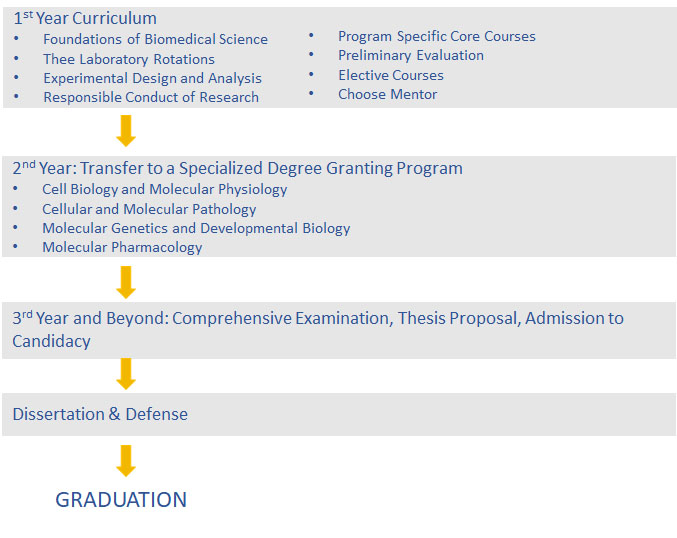
Task: Click the yellow arrow pointing to GRADUATION
Action: 126,461
